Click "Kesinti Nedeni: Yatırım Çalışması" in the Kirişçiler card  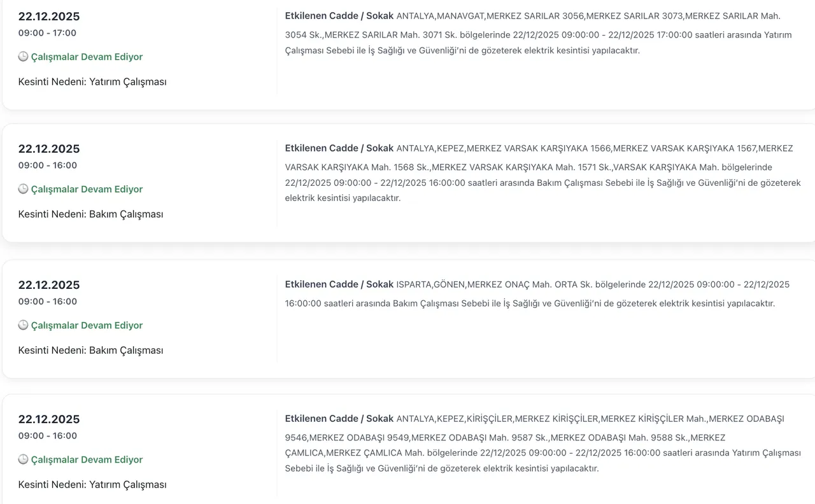click(x=92, y=484)
